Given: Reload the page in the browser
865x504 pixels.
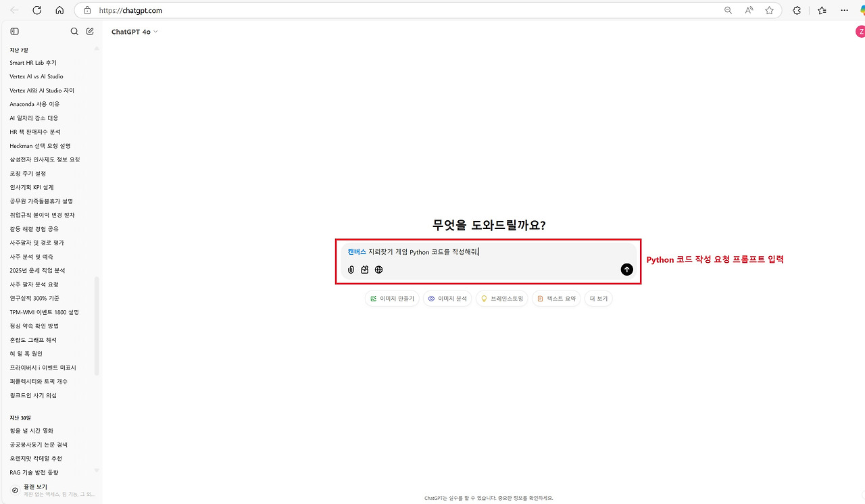Looking at the screenshot, I should point(37,10).
